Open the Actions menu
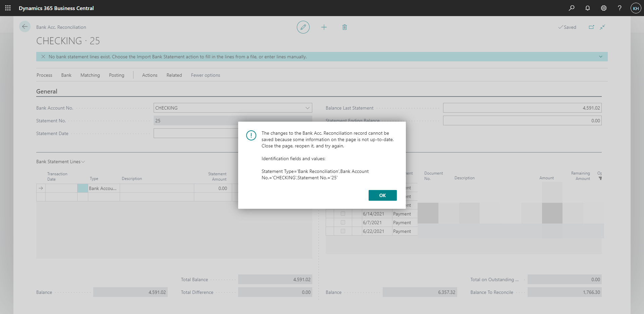 coord(150,75)
